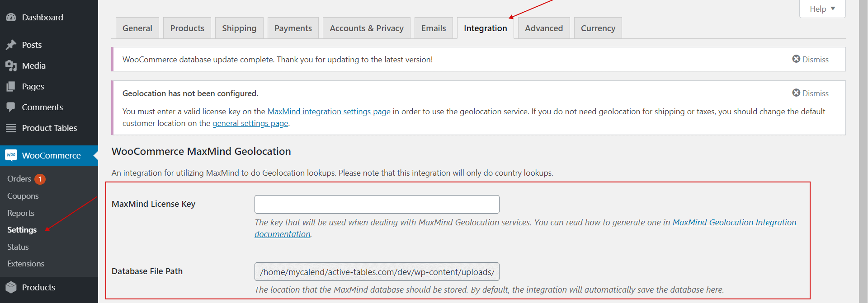Click the MaxMind License Key label
Screen dimensions: 868x303
(153, 204)
